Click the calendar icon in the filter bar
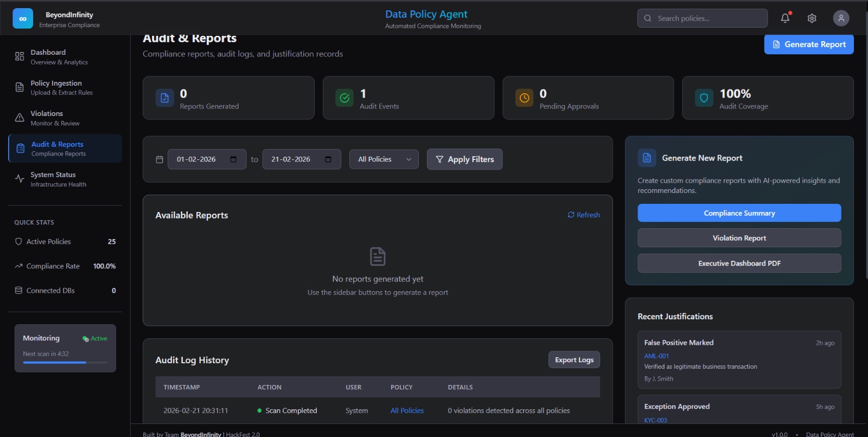This screenshot has width=868, height=437. pos(159,159)
